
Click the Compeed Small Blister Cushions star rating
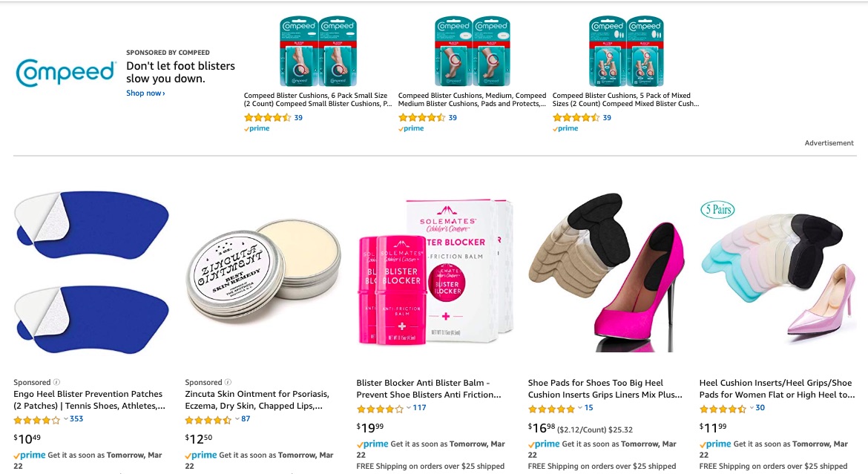(x=267, y=117)
